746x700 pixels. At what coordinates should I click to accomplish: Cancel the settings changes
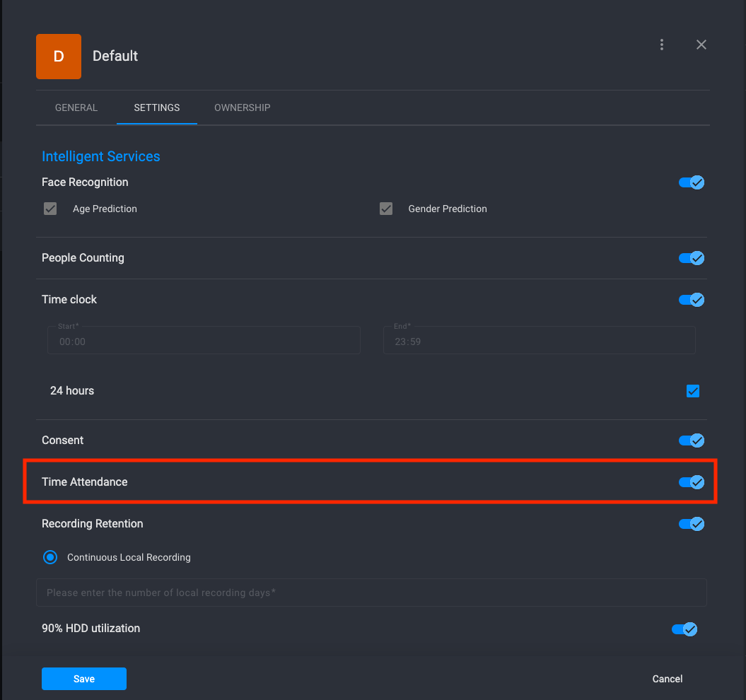coord(667,679)
